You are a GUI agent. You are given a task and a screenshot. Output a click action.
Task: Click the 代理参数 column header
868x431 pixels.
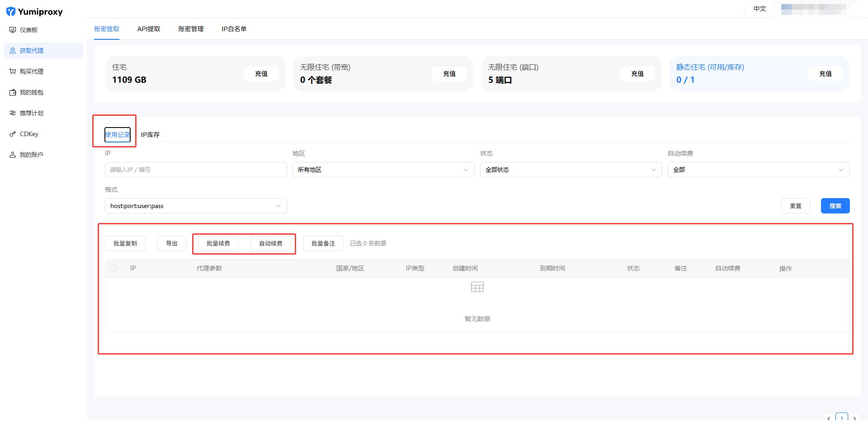tap(209, 268)
